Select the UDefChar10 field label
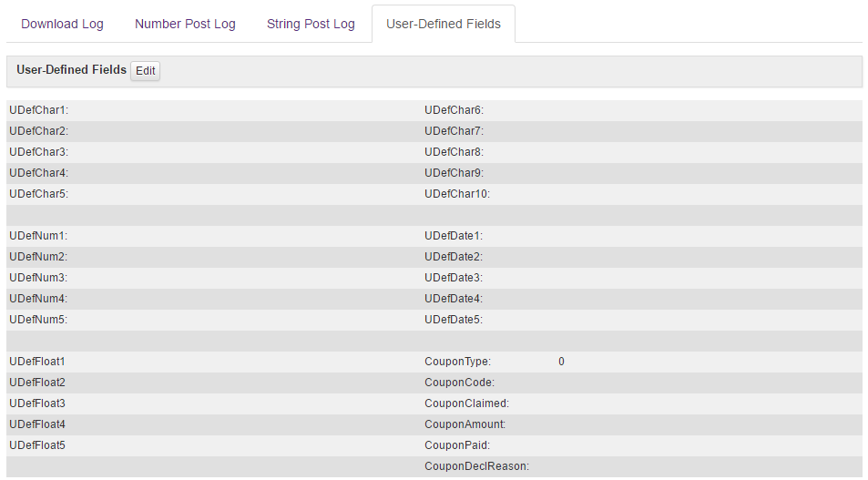The height and width of the screenshot is (480, 868). (x=457, y=194)
